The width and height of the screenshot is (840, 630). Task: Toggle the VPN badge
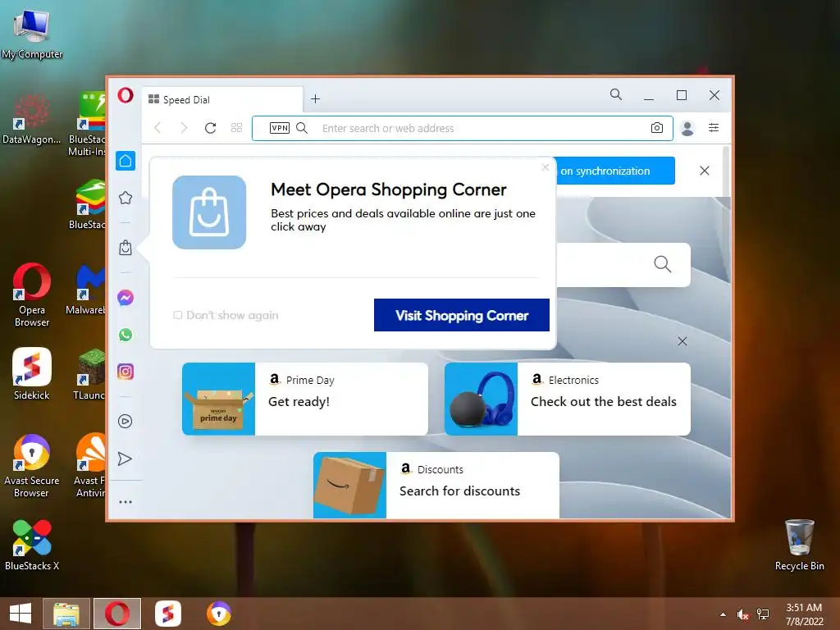280,128
